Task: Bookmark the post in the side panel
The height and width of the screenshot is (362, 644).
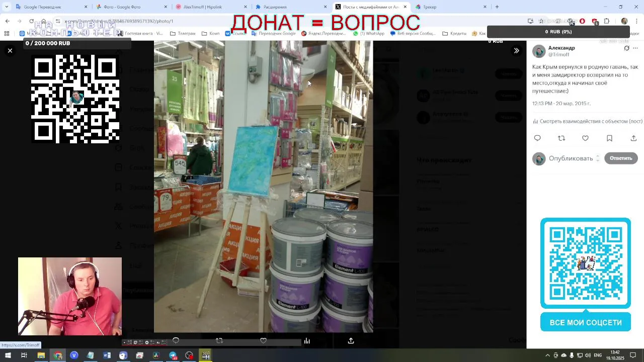Action: click(x=609, y=138)
